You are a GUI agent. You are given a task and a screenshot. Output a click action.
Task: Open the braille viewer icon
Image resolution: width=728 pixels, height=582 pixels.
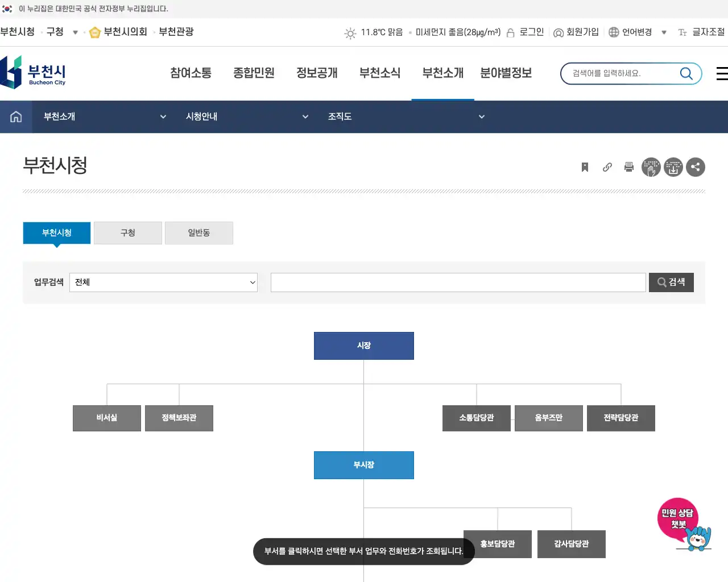click(651, 167)
